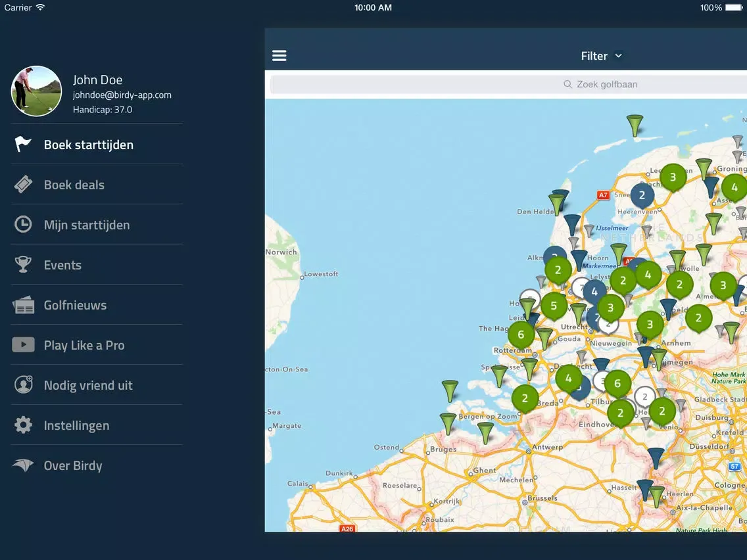This screenshot has width=747, height=560.
Task: Click the Norwich city label
Action: click(x=281, y=252)
